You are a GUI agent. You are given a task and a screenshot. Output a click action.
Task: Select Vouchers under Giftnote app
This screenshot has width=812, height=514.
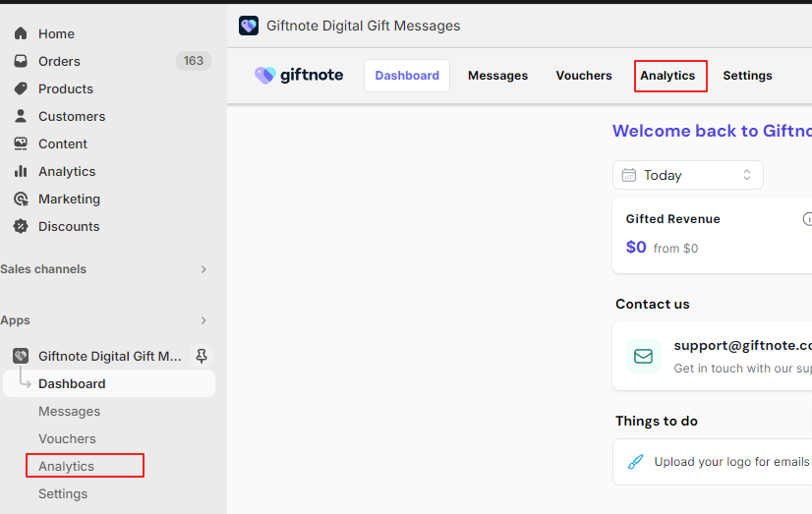[x=67, y=438]
